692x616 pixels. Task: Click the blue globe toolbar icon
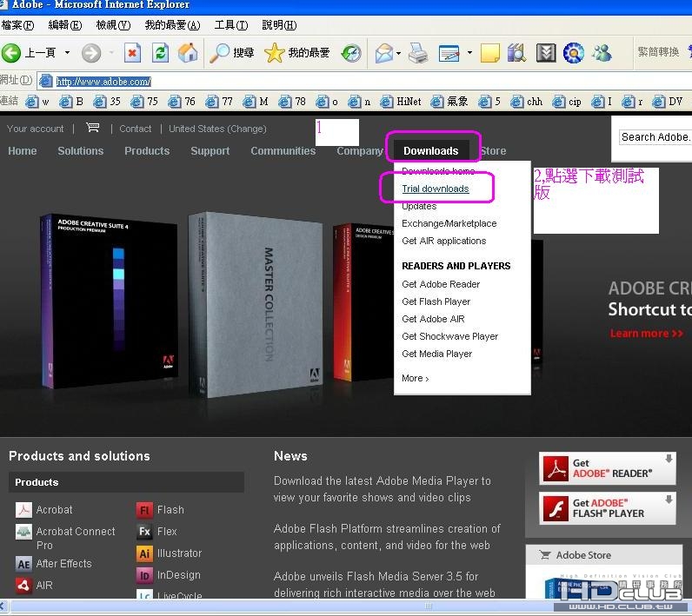(574, 53)
